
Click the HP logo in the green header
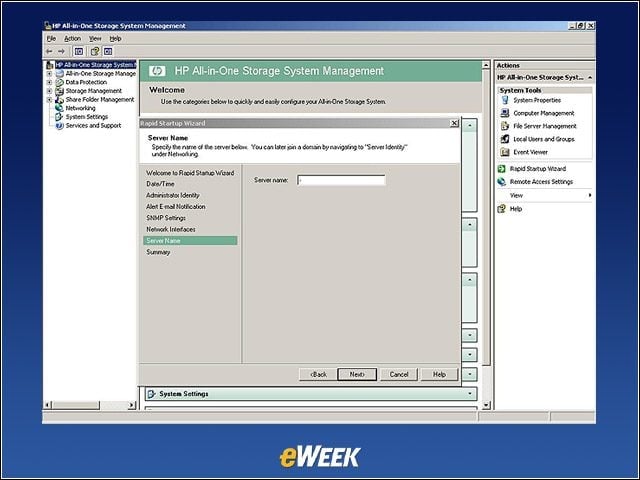157,71
